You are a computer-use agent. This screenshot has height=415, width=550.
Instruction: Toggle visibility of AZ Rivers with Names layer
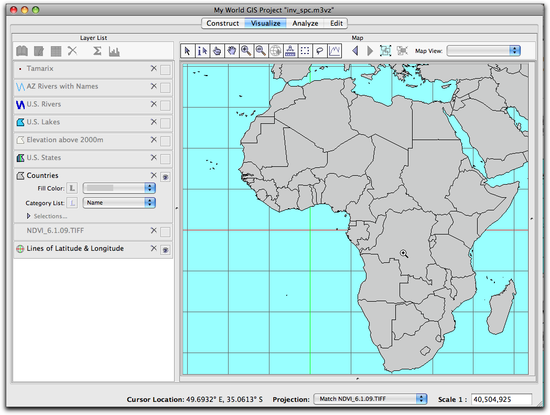pyautogui.click(x=165, y=88)
